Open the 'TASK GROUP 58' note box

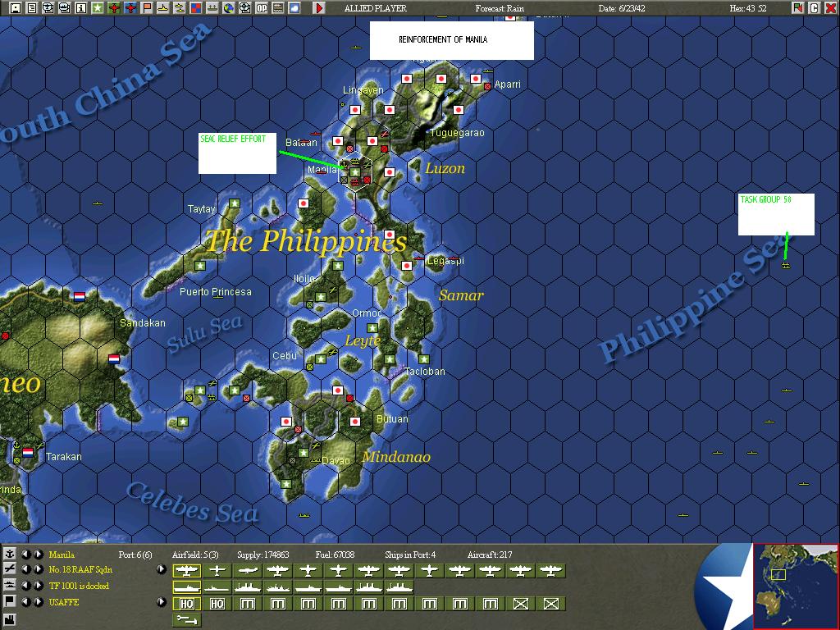tap(776, 214)
